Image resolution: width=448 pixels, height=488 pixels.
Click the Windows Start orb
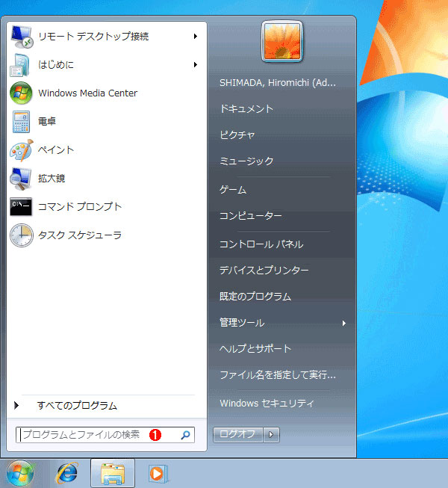click(20, 473)
